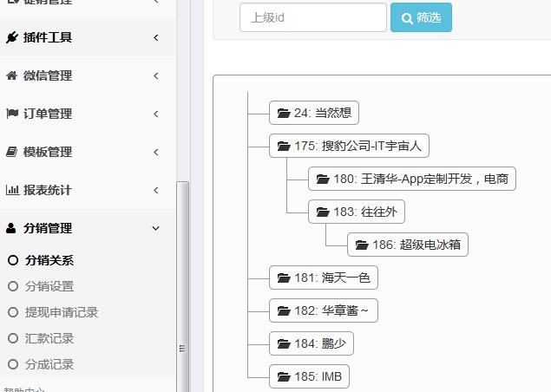Select the 分销设置 circle bullet
Image resolution: width=551 pixels, height=392 pixels.
(x=12, y=286)
